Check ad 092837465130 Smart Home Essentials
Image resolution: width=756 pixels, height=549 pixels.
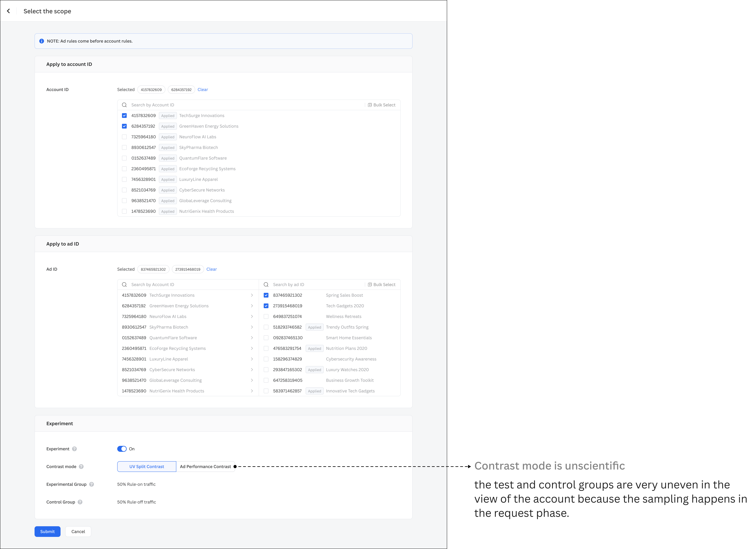[266, 338]
